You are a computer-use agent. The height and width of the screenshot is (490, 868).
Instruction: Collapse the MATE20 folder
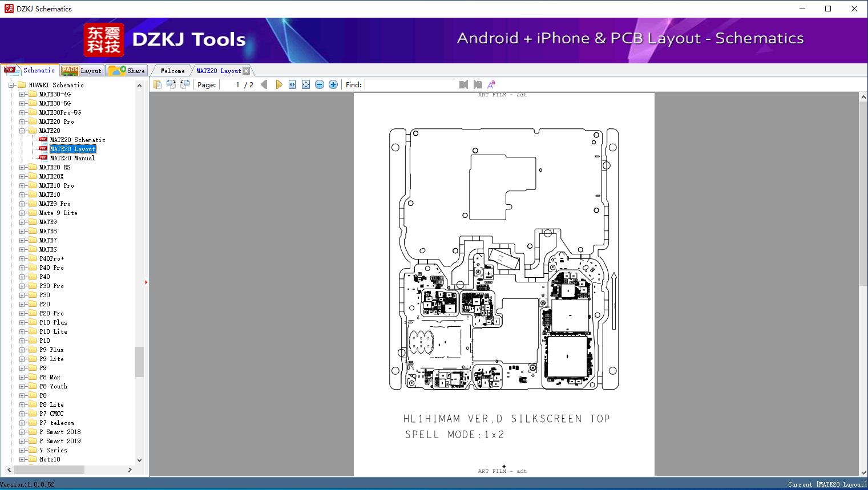[x=22, y=131]
